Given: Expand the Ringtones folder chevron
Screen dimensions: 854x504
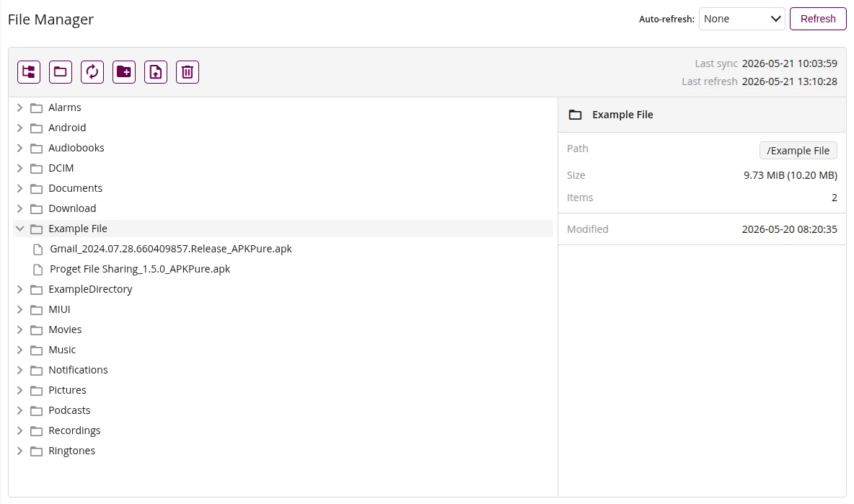Looking at the screenshot, I should tap(19, 451).
